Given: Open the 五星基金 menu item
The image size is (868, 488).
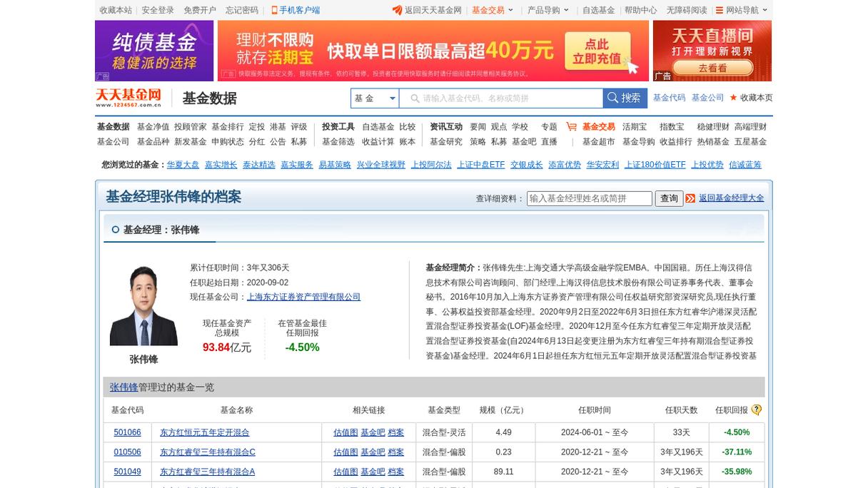Looking at the screenshot, I should (750, 142).
